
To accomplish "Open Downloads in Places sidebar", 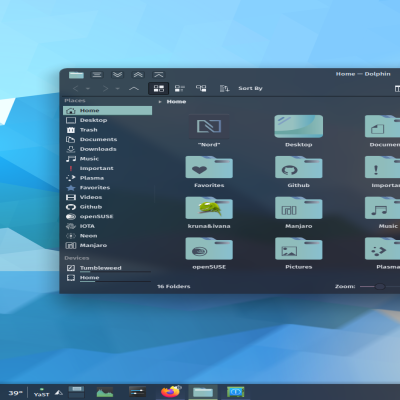I will click(x=107, y=149).
